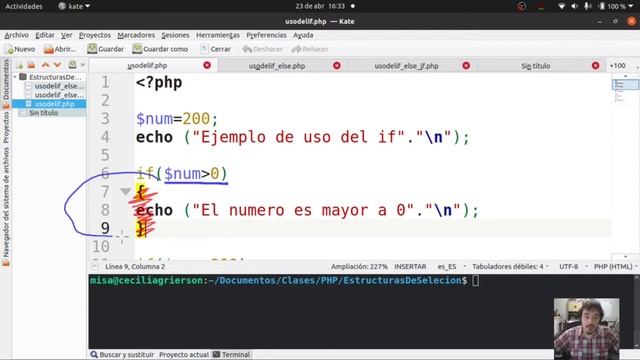640x360 pixels.
Task: Open the es_ES dictionary dropdown
Action: pos(451,267)
